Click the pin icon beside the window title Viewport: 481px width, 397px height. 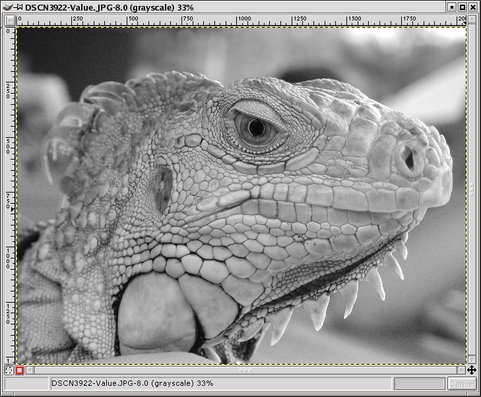pos(19,7)
